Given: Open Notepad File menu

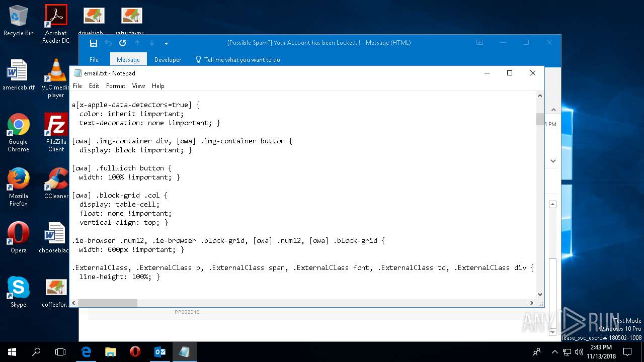Looking at the screenshot, I should (x=77, y=86).
